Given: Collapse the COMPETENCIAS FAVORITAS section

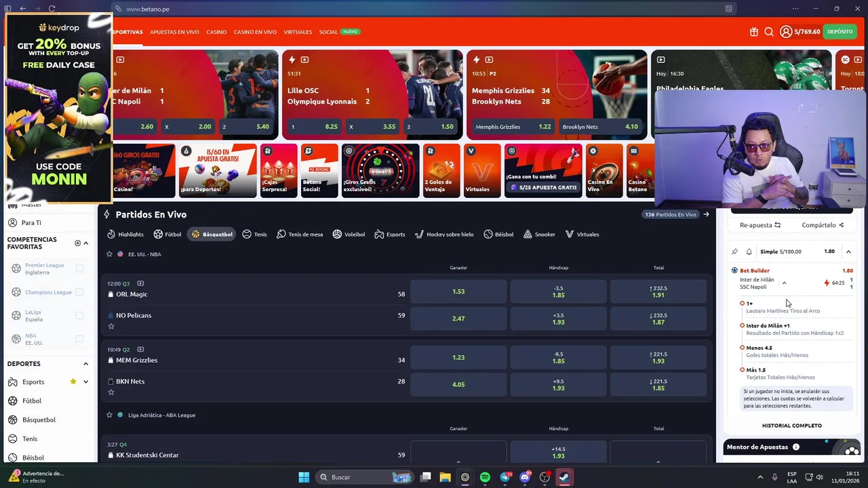Looking at the screenshot, I should click(x=85, y=243).
